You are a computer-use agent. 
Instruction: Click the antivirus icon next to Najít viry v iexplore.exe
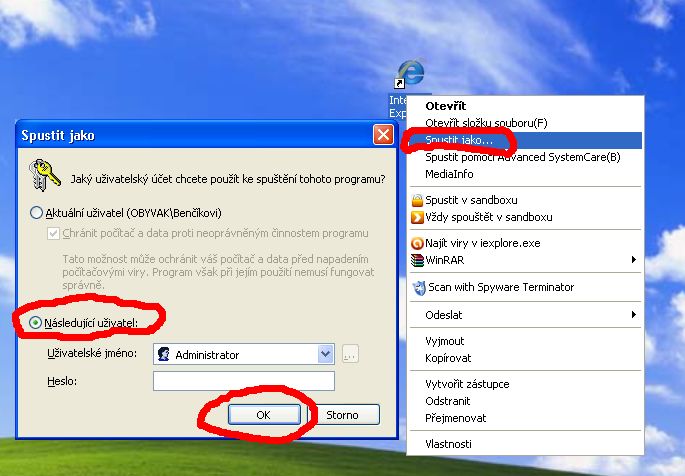tap(417, 243)
